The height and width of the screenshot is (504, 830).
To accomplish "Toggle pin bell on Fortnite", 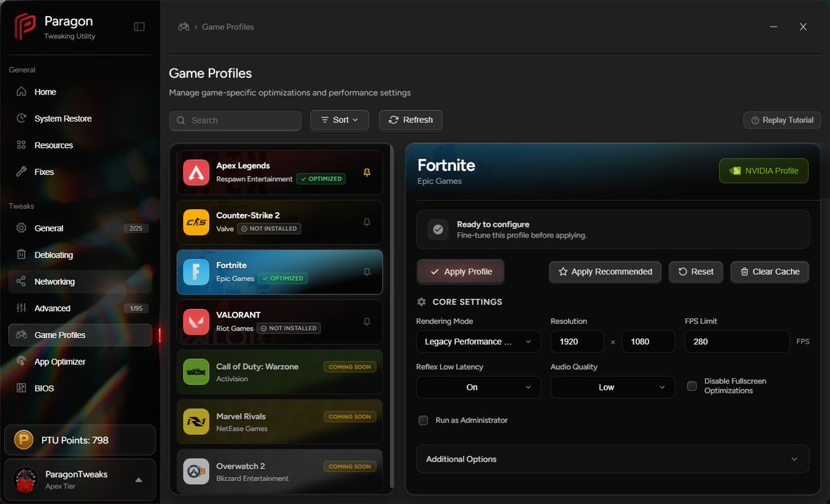I will point(367,272).
